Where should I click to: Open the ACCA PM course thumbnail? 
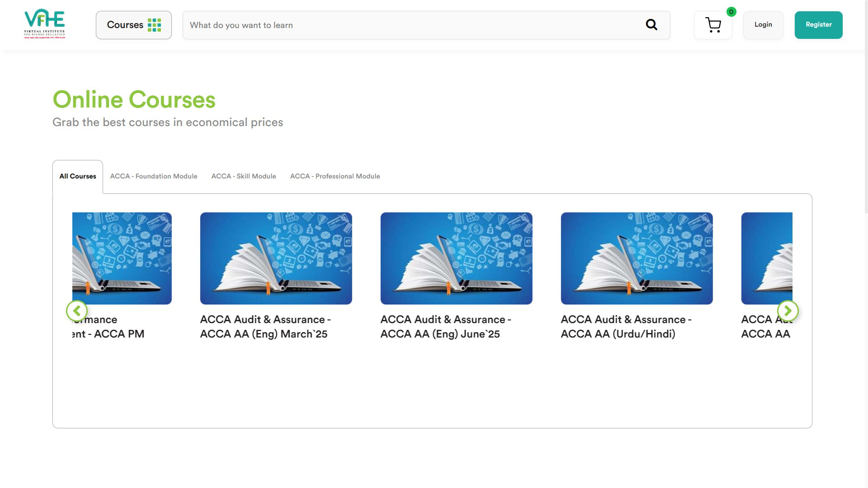click(122, 258)
